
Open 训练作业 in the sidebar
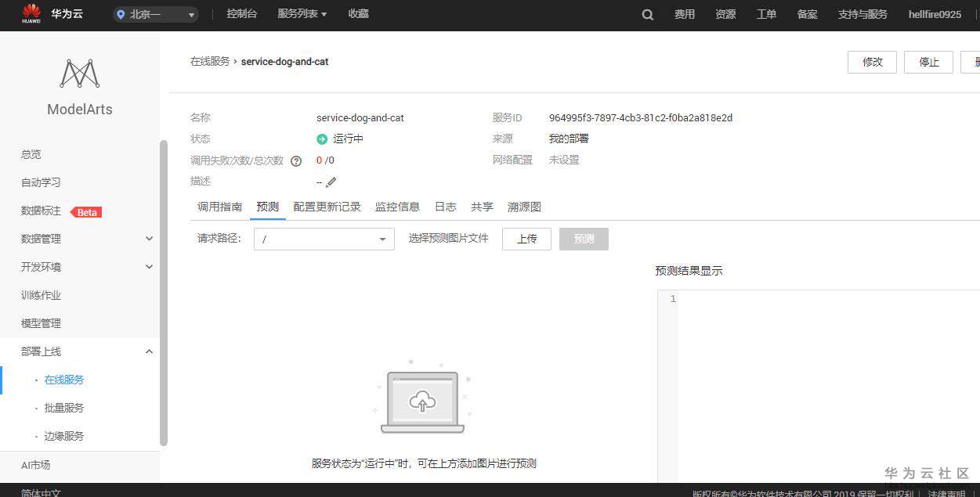[41, 295]
